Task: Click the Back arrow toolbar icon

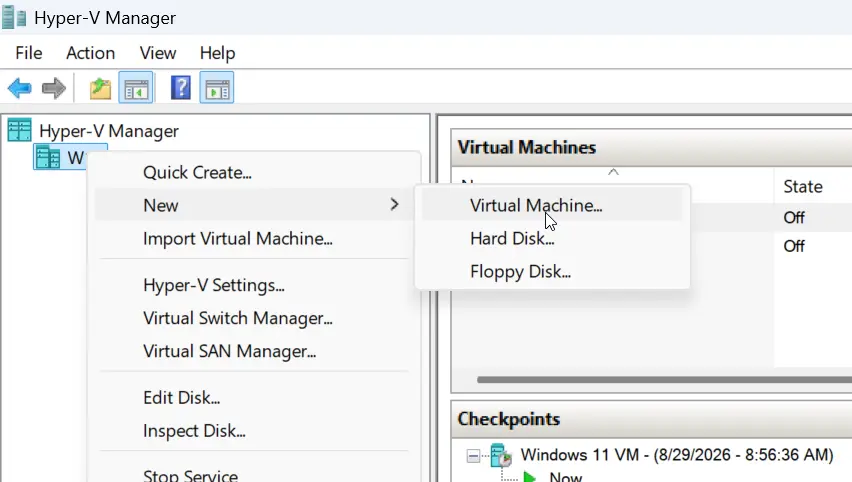Action: tap(20, 88)
